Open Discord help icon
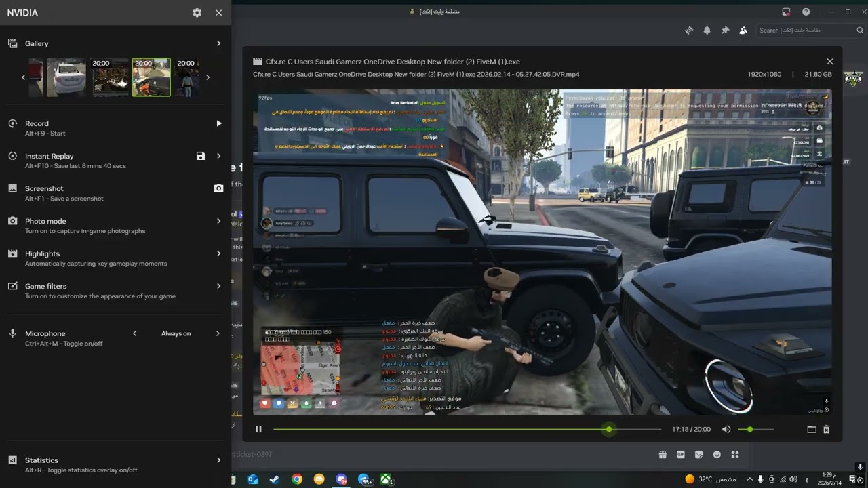The width and height of the screenshot is (868, 488). pyautogui.click(x=806, y=12)
